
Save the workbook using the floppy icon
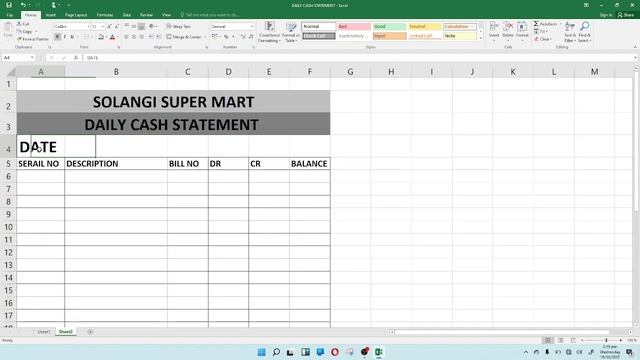pos(9,5)
